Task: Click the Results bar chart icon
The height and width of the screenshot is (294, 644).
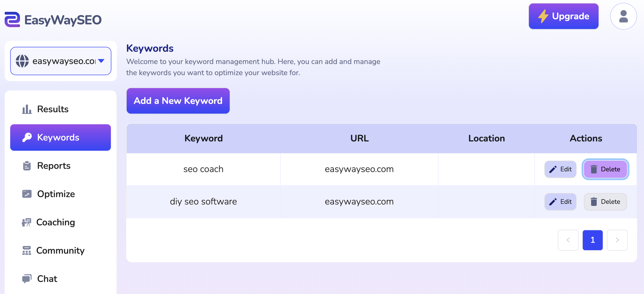Action: 27,109
